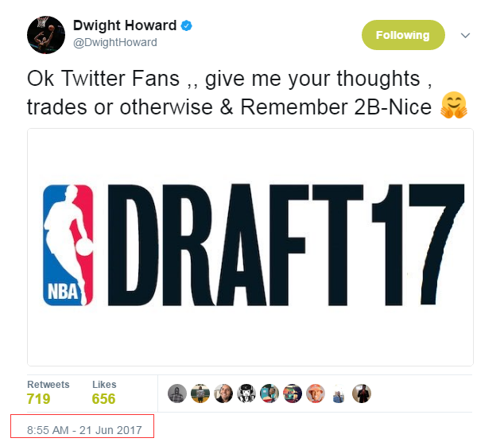Open the orange bucket hat avatar
Screen dimensions: 504x442
tap(316, 394)
